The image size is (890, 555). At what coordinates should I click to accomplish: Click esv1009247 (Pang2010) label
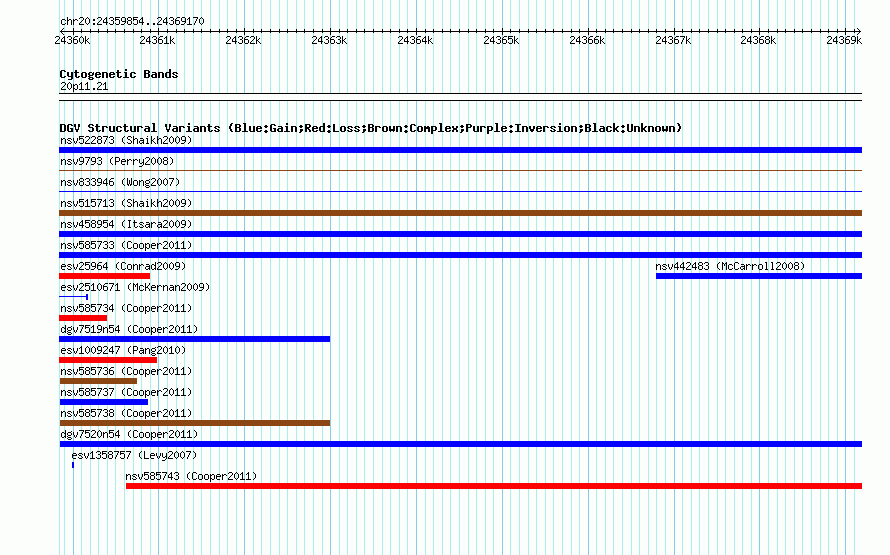123,350
